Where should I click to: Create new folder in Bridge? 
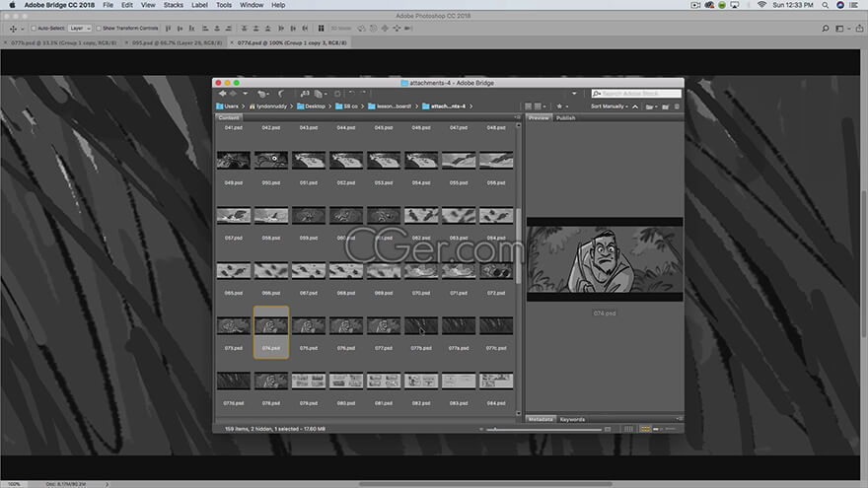pyautogui.click(x=666, y=106)
